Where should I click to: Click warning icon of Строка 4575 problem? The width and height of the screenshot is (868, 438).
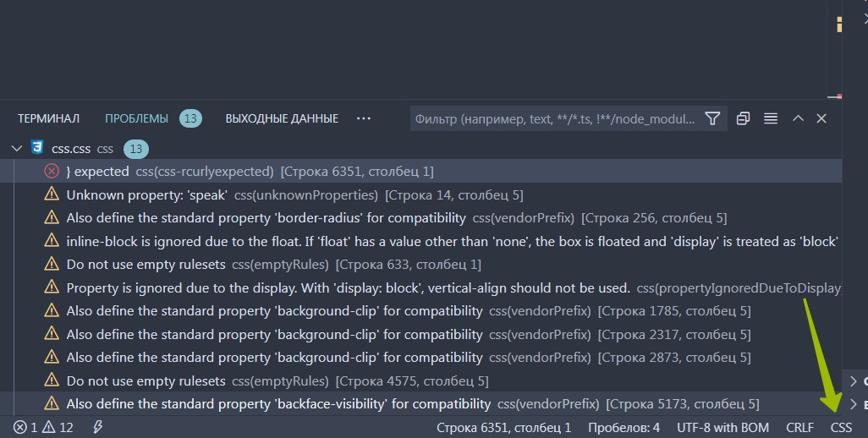[x=52, y=380]
